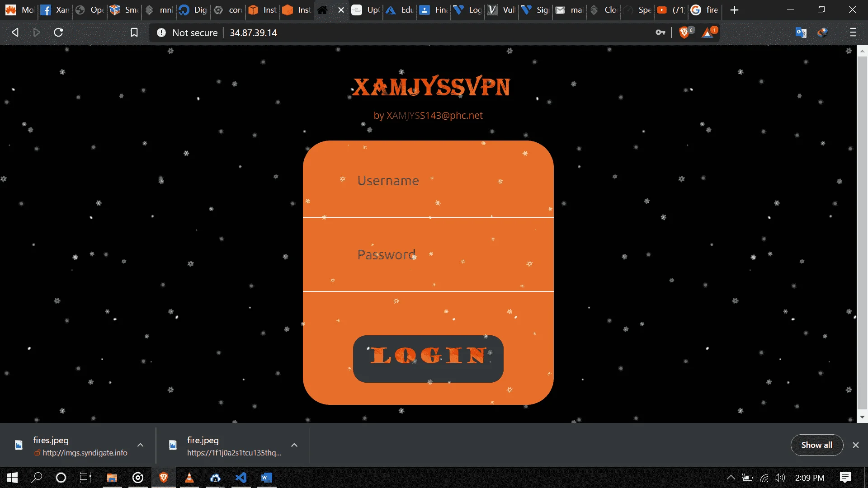Open the Windows notification center
The height and width of the screenshot is (488, 868).
(x=845, y=478)
